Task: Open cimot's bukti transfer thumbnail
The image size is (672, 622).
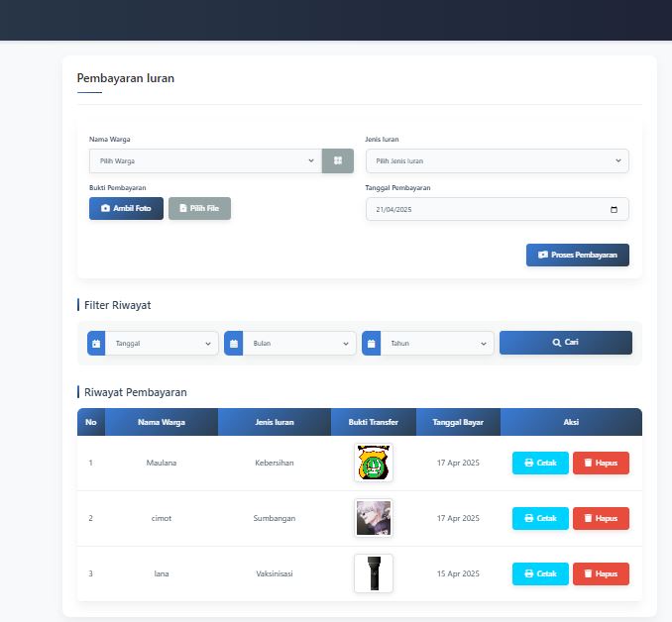Action: tap(374, 518)
